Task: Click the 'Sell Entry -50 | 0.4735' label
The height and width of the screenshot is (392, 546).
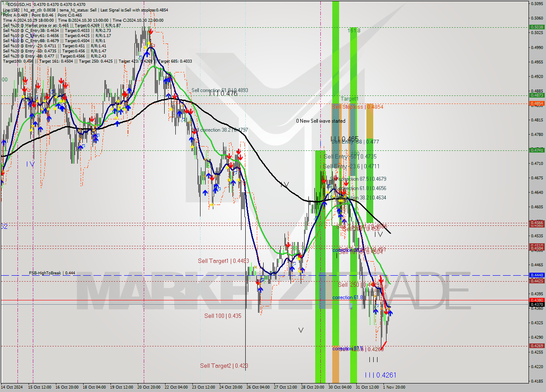Action: pos(350,157)
